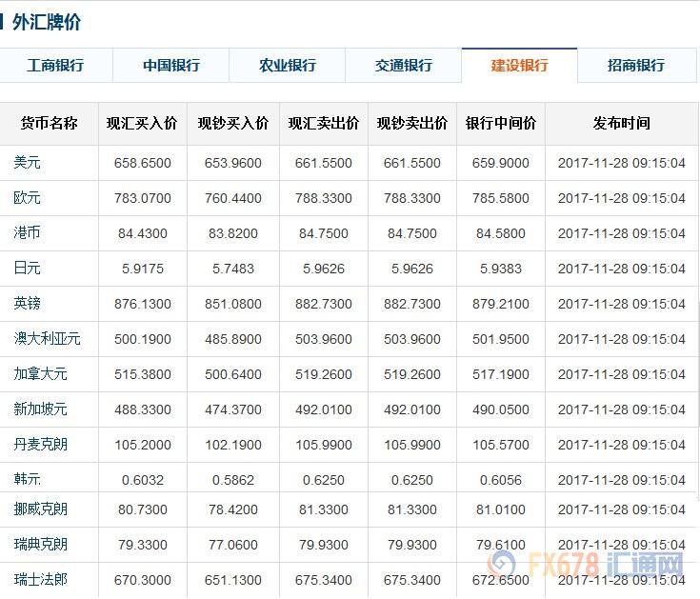Click the 港币 value 83.8200
Viewport: 700px width, 599px height.
pos(233,233)
